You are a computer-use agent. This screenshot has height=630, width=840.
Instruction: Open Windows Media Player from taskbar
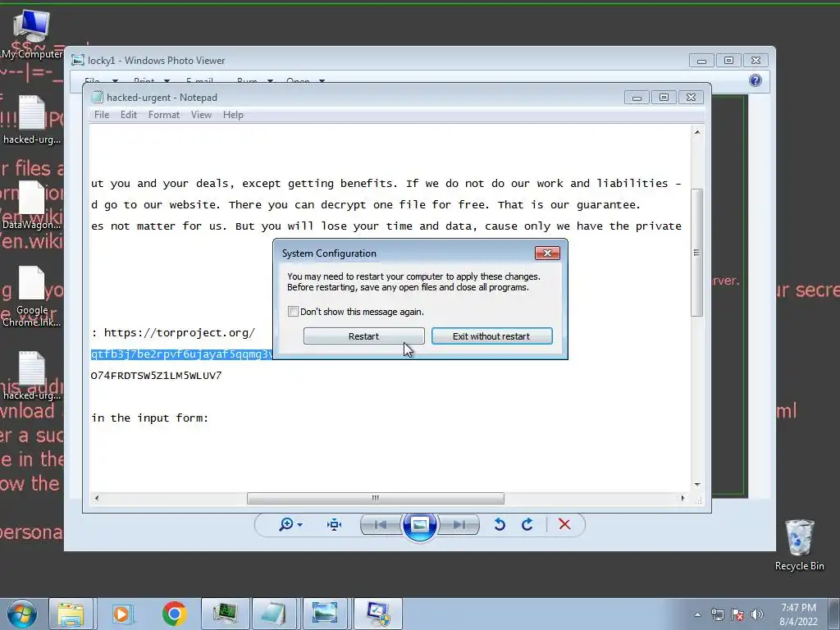(121, 614)
